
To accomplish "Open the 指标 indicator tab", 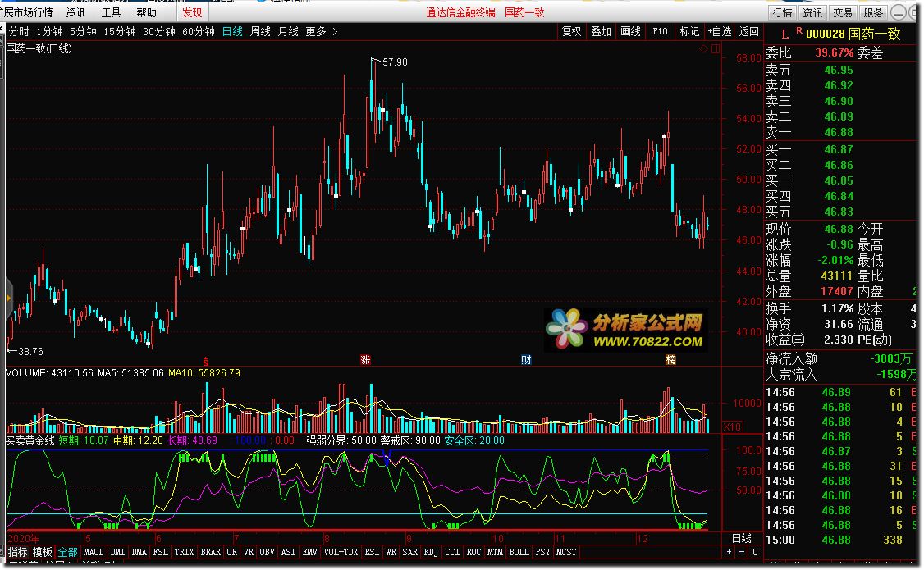I will [x=18, y=552].
